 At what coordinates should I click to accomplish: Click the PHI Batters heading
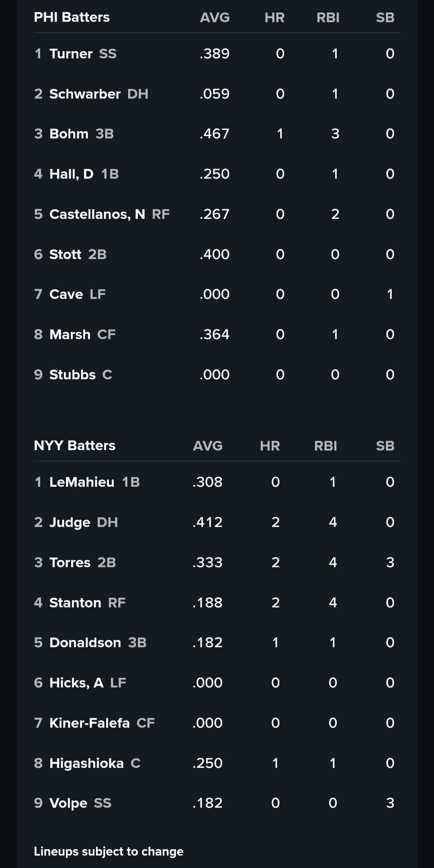pyautogui.click(x=72, y=17)
